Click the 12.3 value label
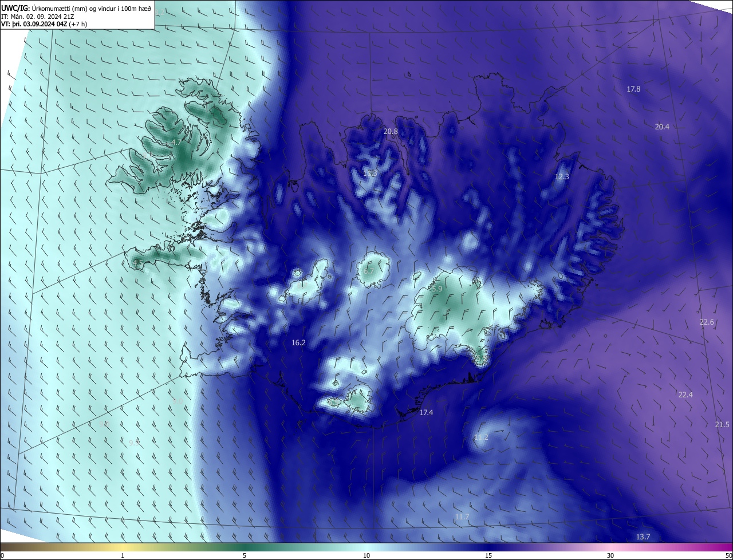This screenshot has width=733, height=560. click(562, 177)
